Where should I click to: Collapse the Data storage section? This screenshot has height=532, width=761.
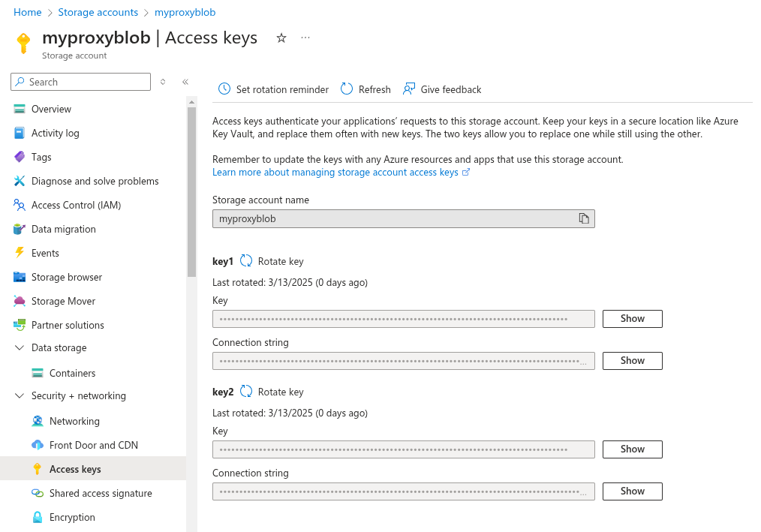[20, 347]
